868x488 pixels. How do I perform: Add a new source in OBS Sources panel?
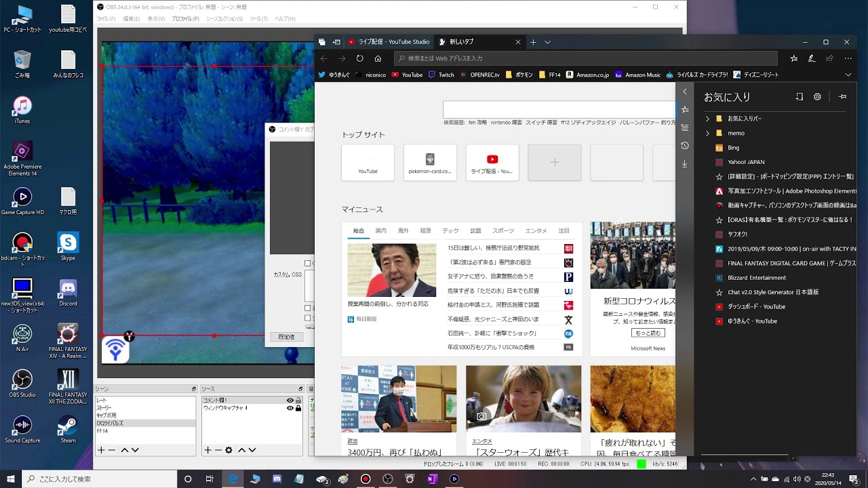point(208,450)
